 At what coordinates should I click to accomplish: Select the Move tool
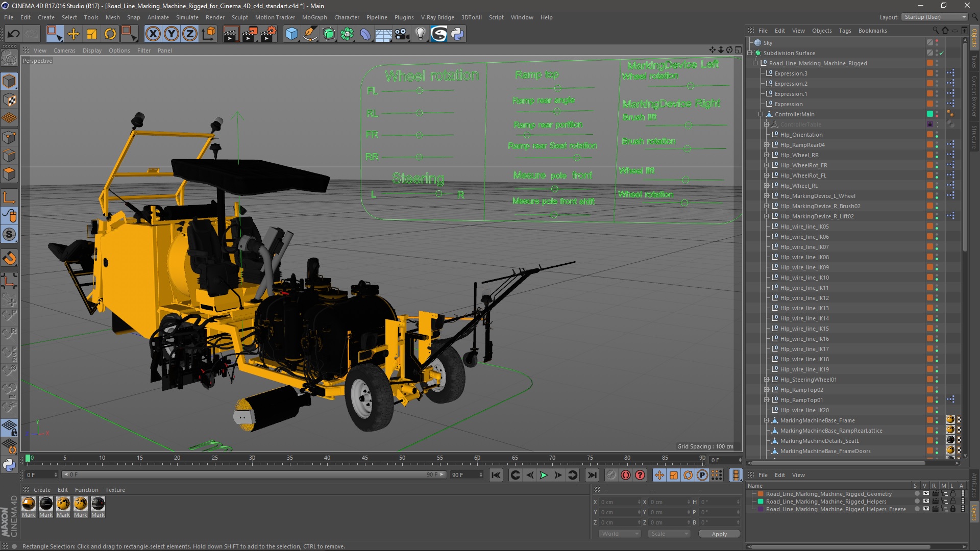[73, 34]
